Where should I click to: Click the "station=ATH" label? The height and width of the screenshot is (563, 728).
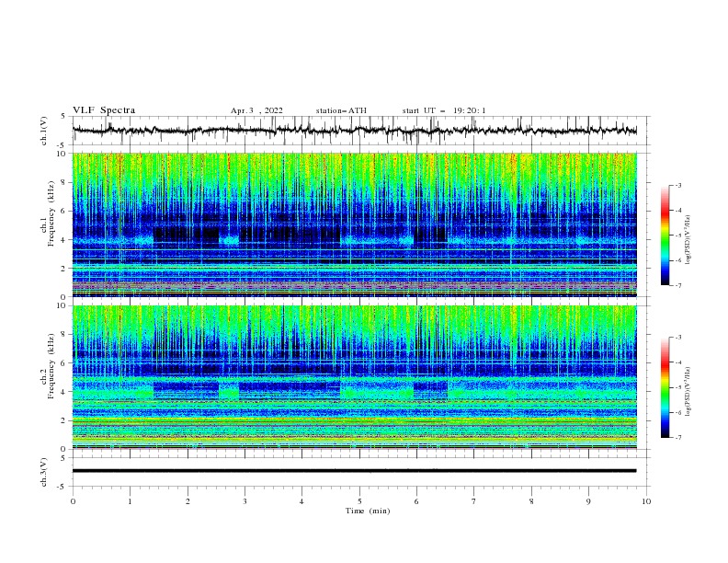click(341, 110)
